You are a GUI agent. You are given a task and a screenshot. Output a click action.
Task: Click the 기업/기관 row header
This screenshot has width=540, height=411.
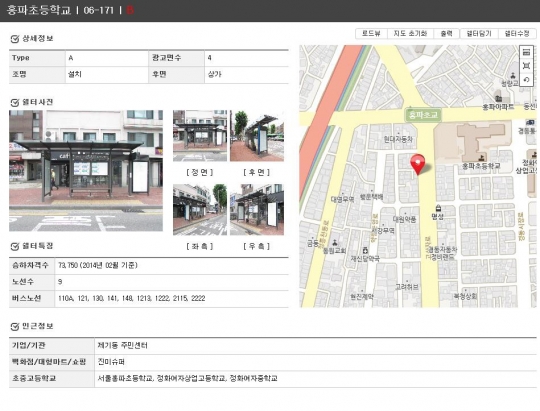click(52, 346)
